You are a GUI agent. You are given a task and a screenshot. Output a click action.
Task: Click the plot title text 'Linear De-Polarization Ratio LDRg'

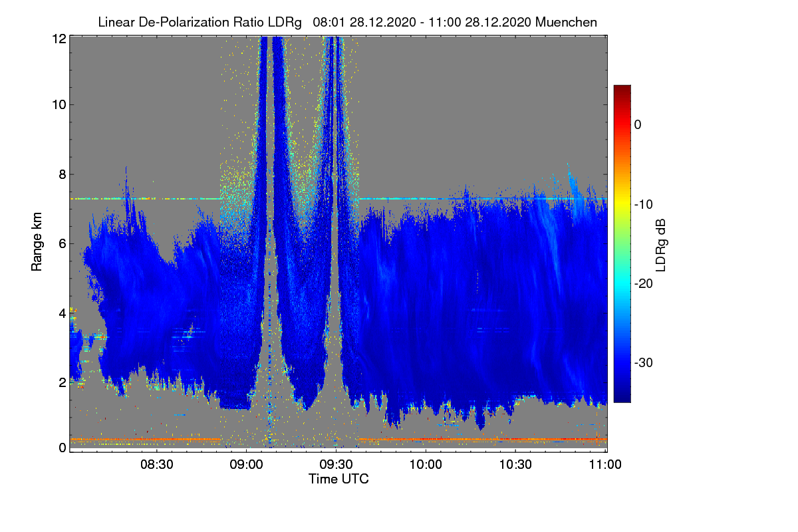click(x=199, y=22)
